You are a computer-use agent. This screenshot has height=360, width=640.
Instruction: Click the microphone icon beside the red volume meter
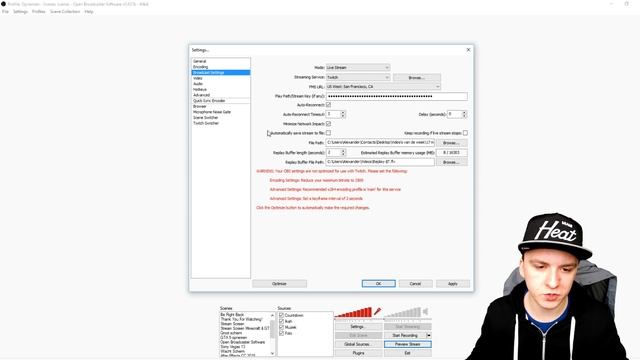pos(377,311)
